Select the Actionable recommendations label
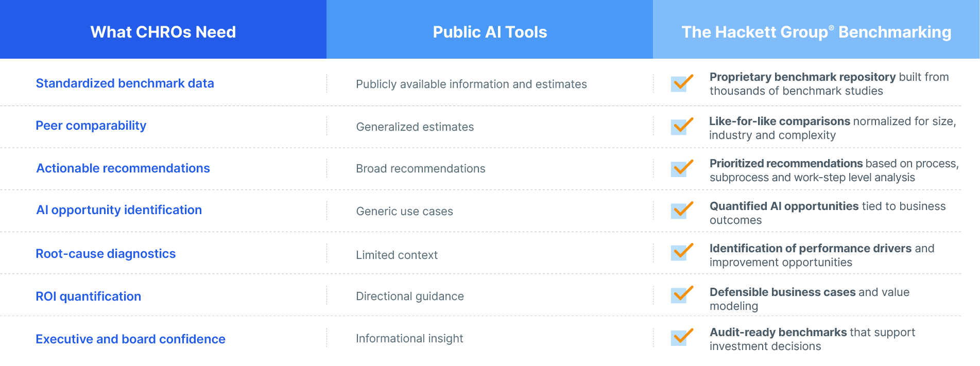 pos(123,168)
